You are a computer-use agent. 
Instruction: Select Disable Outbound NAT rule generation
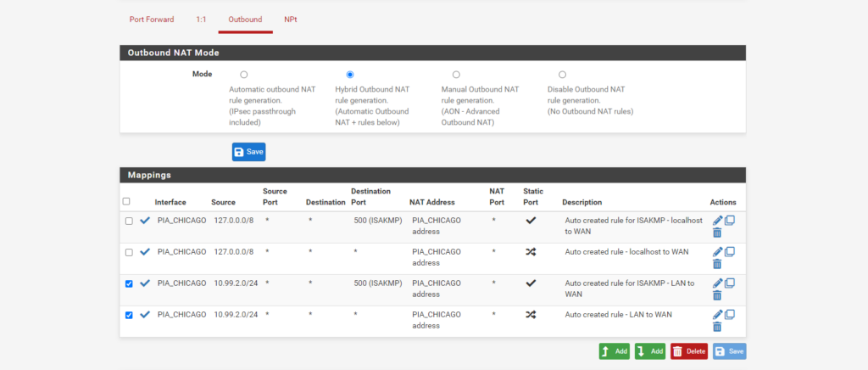(x=562, y=75)
